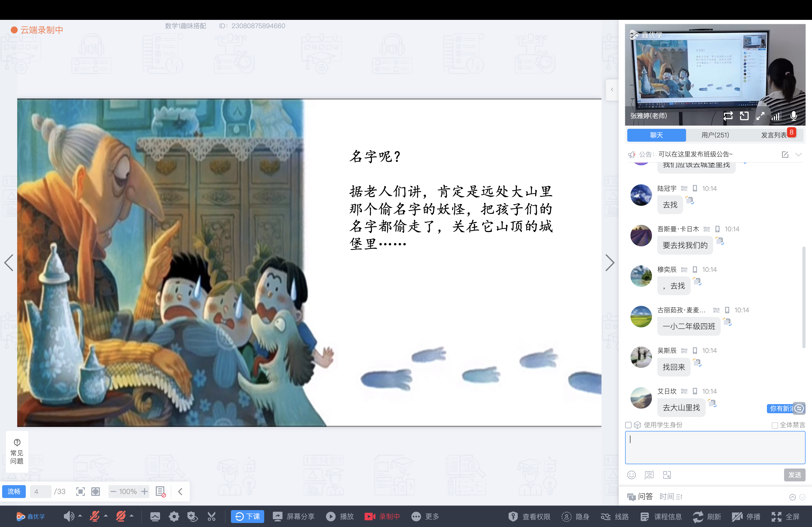The height and width of the screenshot is (527, 812).
Task: Open the speaker device arrow menu
Action: (x=80, y=516)
